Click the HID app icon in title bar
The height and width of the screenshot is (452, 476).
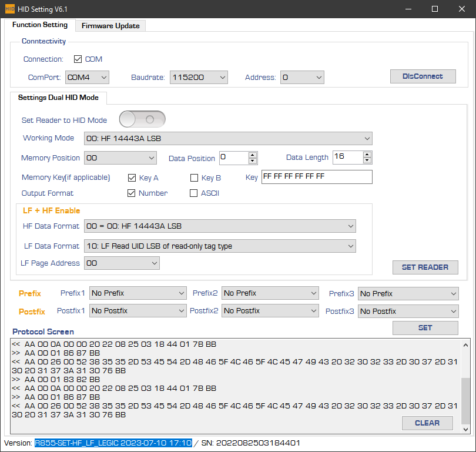(9, 9)
